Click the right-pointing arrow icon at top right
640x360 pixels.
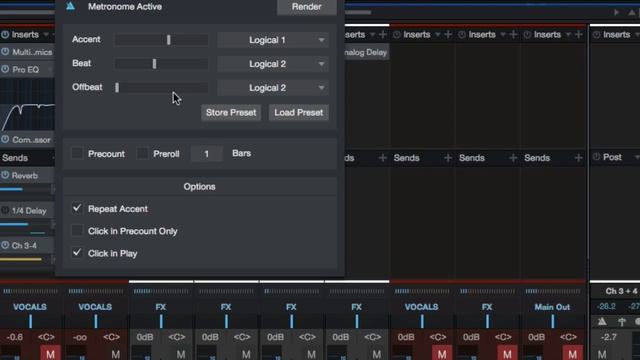[x=616, y=12]
